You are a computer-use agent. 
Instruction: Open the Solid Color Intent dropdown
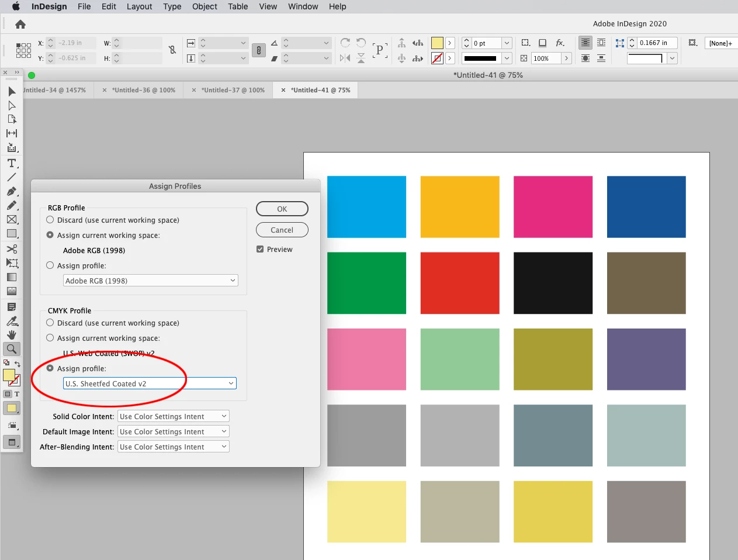(x=174, y=416)
